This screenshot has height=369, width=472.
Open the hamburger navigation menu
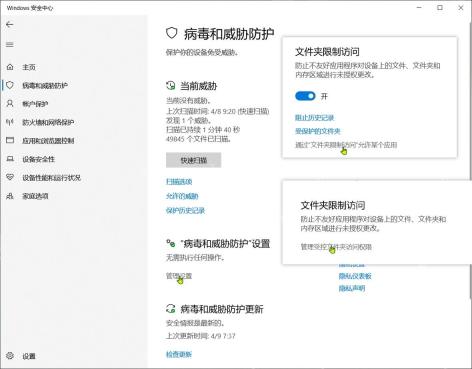(x=10, y=45)
